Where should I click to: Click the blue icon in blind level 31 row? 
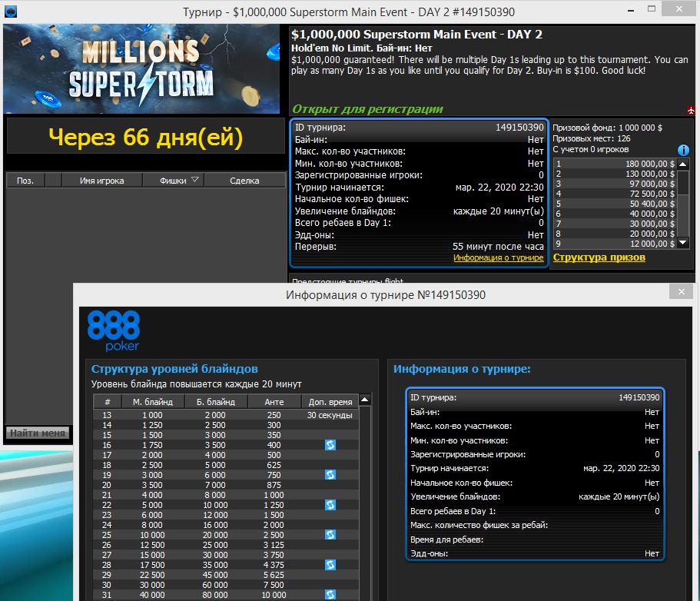tap(330, 595)
